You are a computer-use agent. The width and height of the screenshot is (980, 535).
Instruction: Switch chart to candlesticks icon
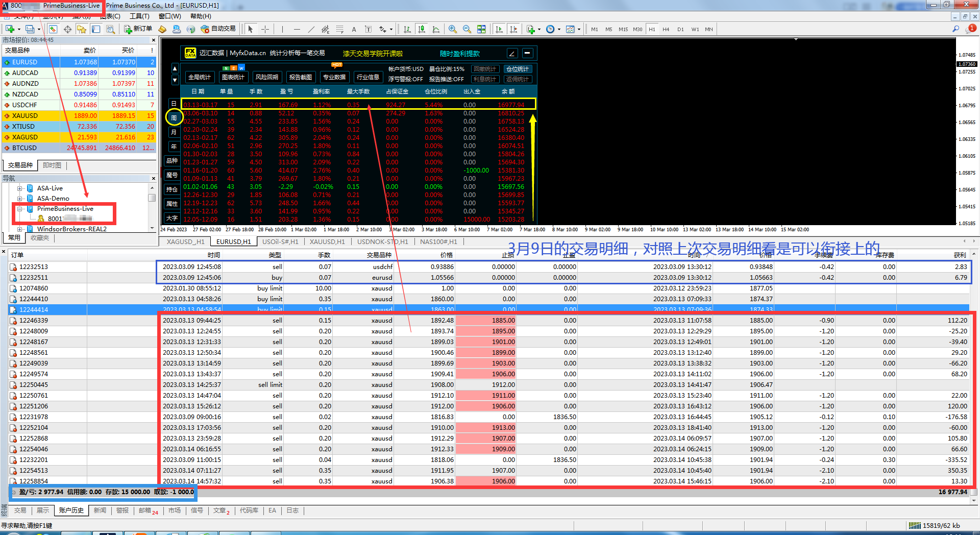pyautogui.click(x=421, y=29)
